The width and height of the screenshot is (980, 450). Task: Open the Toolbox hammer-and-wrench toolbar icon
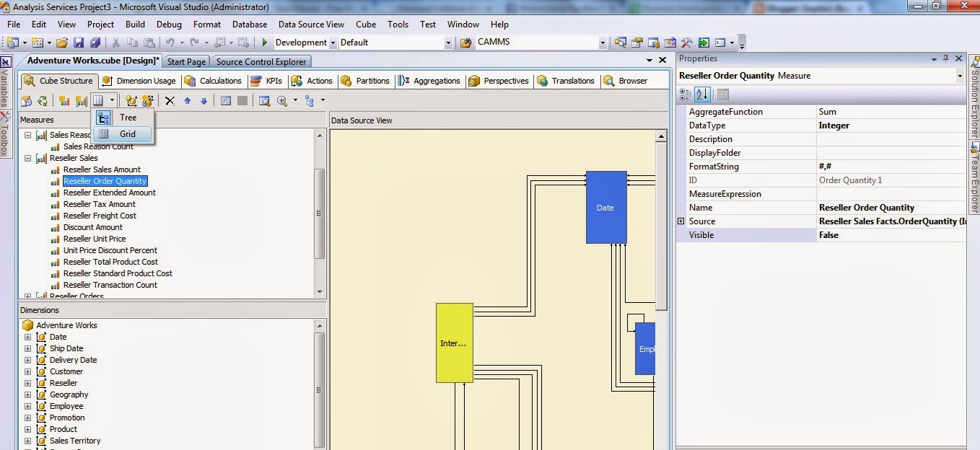(x=686, y=43)
